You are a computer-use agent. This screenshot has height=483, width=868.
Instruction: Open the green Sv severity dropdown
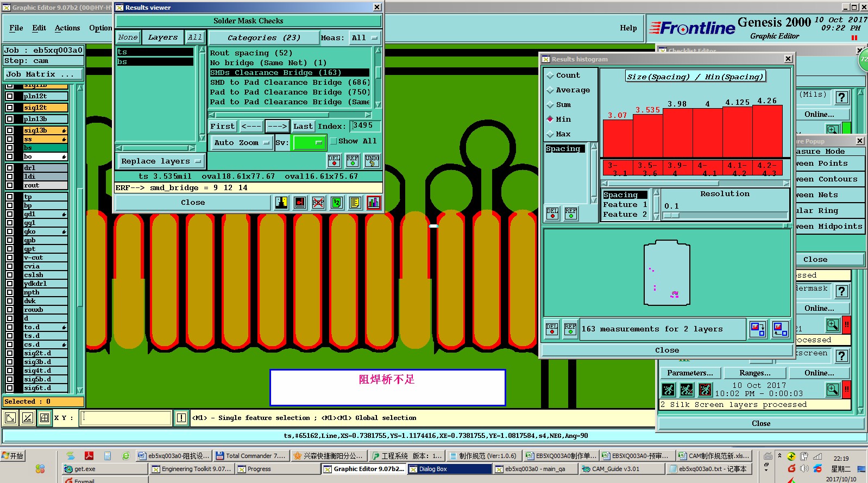click(309, 143)
